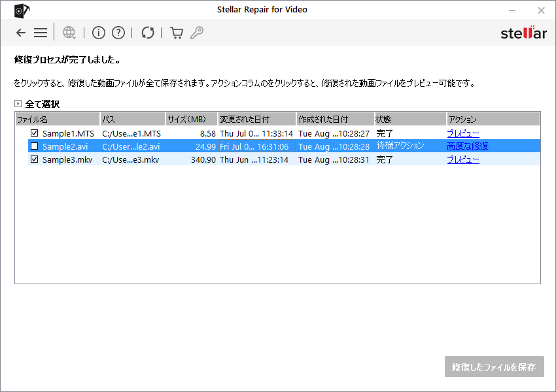Uncheck the Sample1.MTS checkbox

[35, 133]
